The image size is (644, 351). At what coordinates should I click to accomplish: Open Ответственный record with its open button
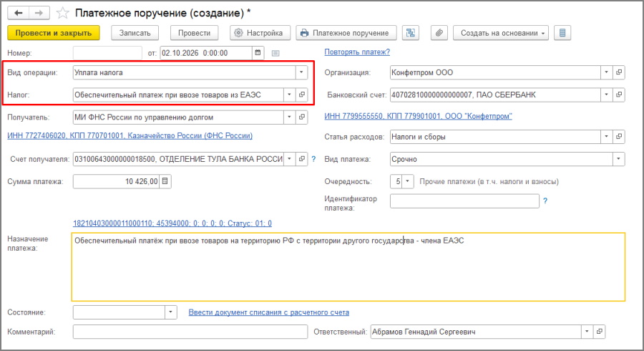[599, 331]
